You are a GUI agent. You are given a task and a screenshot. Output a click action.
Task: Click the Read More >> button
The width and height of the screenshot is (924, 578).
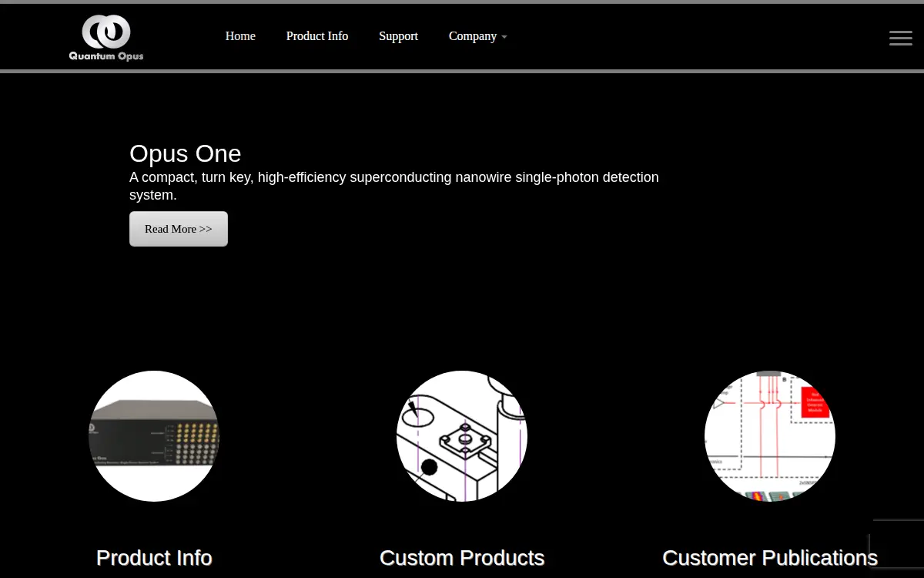point(179,229)
